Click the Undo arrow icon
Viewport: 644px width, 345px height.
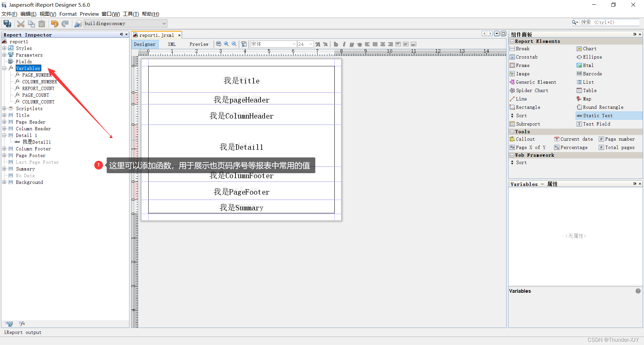pos(55,23)
